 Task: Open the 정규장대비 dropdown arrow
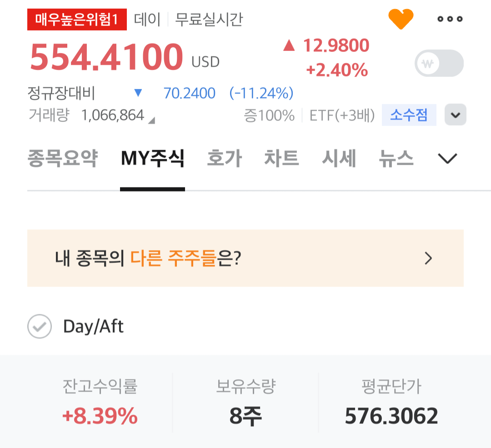[x=138, y=93]
